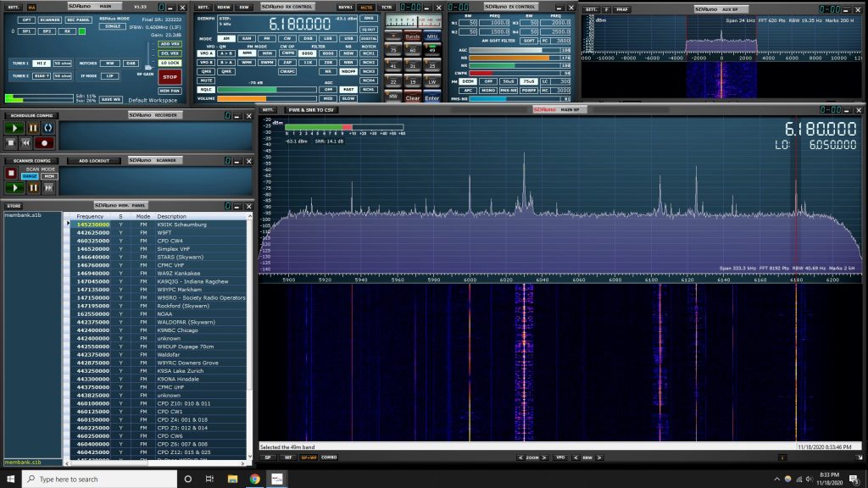Viewport: 868px width, 488px height.
Task: Select the 31 meter band keypad button
Action: tap(413, 64)
